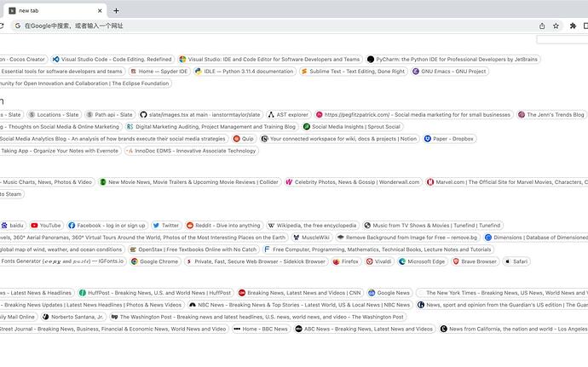The height and width of the screenshot is (367, 588).
Task: Open Path api - Slate bookmark
Action: [109, 115]
